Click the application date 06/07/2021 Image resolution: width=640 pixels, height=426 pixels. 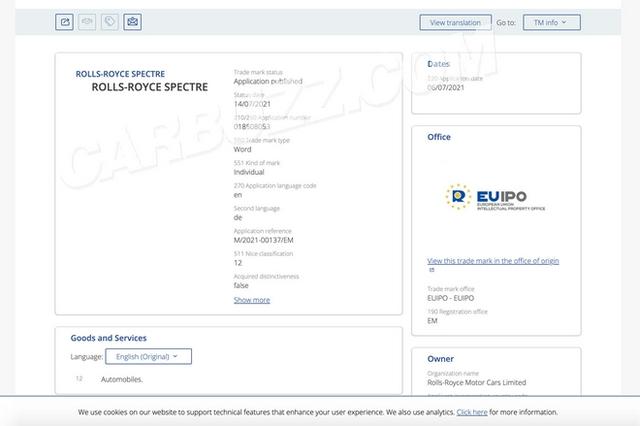pyautogui.click(x=446, y=87)
